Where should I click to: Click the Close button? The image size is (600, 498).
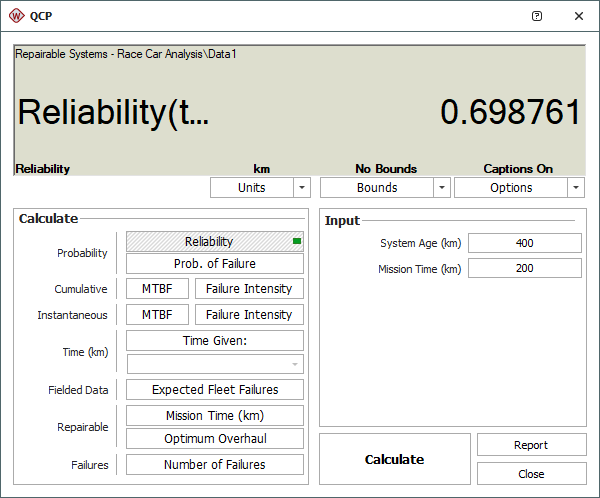531,474
